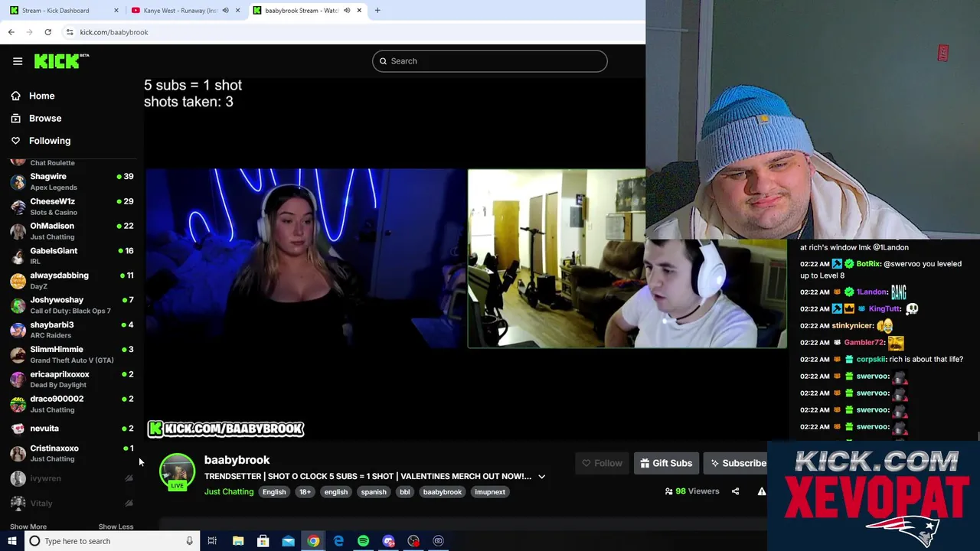
Task: Open Joshywoshay channel avatar
Action: tap(18, 305)
